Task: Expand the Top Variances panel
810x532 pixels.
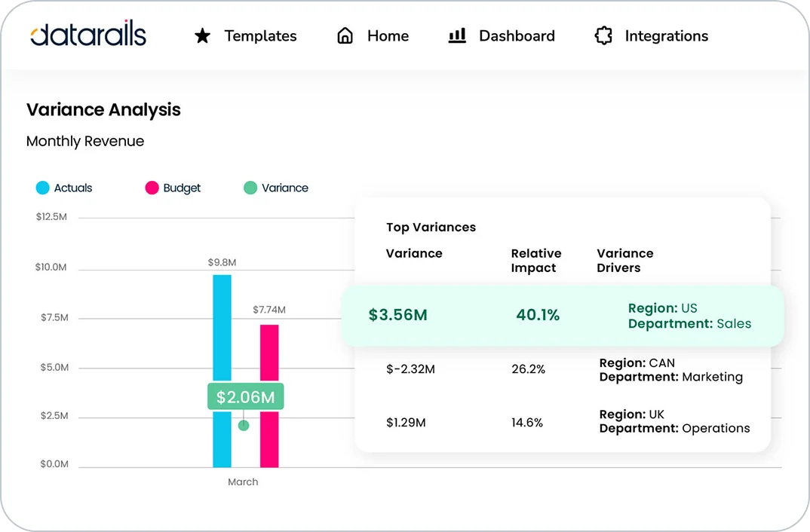Action: point(430,227)
